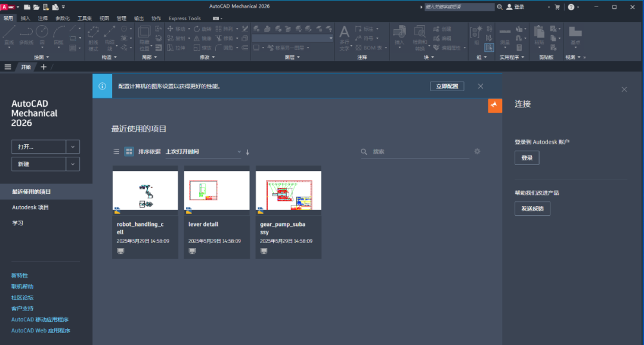Open the 插入 ribbon tab
The width and height of the screenshot is (644, 345).
click(x=26, y=18)
